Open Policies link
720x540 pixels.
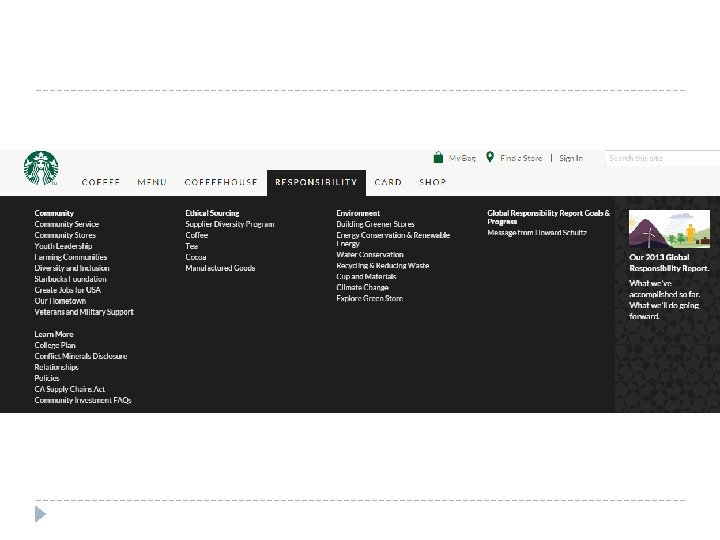coord(47,378)
